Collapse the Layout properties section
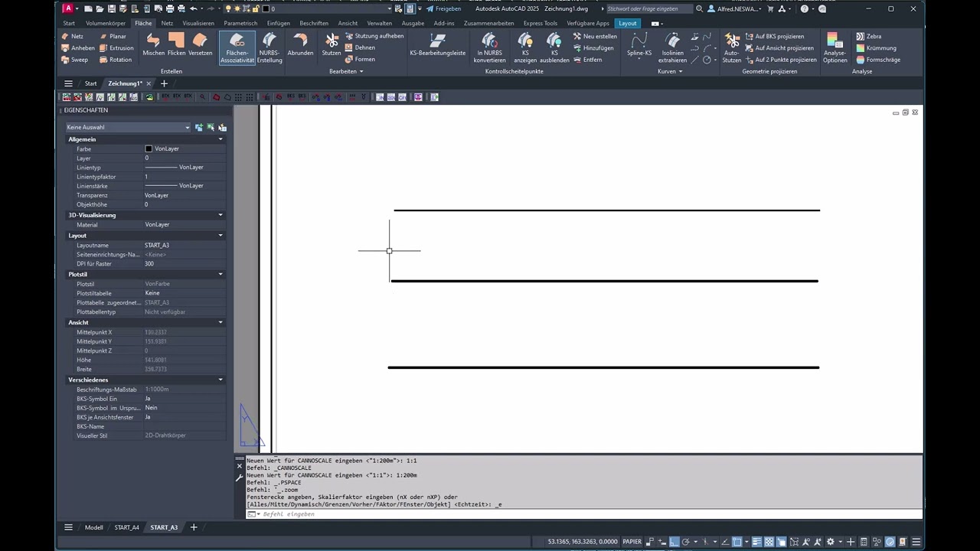Screen dimensions: 980x551 coord(220,236)
